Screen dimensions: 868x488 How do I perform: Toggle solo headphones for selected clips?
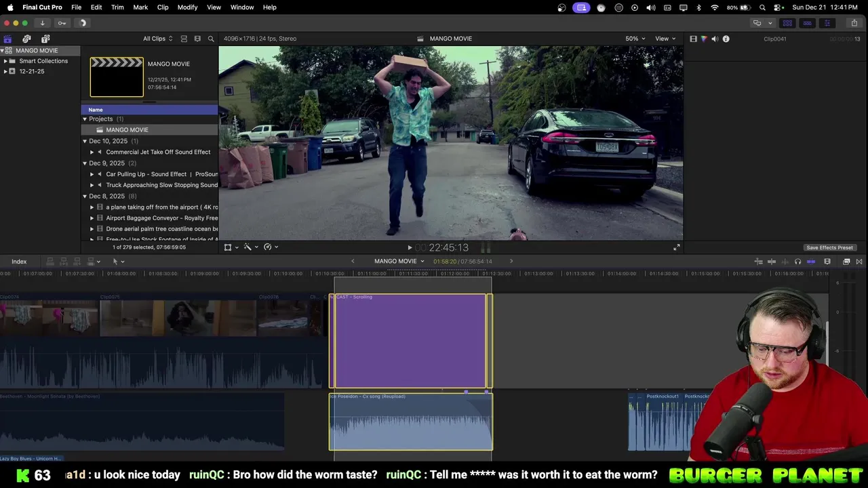(x=797, y=262)
